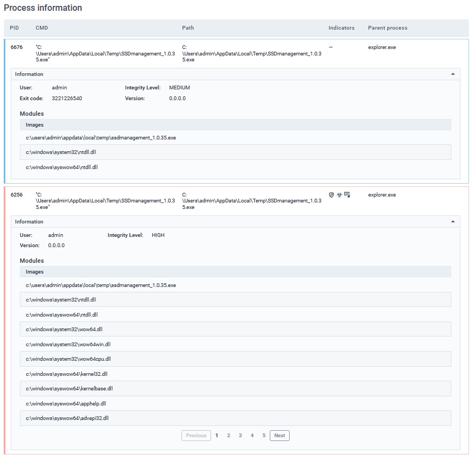Click ssdmanagement_1.0.35.exe image in process 6676
476x455 pixels.
[235, 138]
